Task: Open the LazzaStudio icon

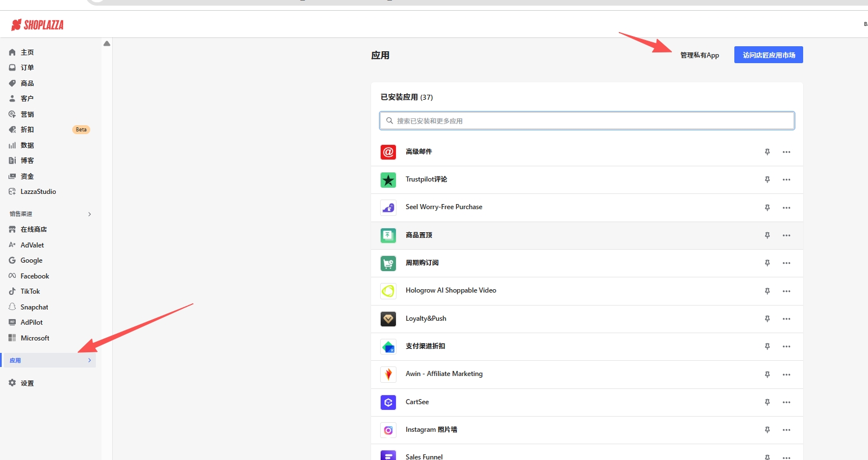Action: 12,192
